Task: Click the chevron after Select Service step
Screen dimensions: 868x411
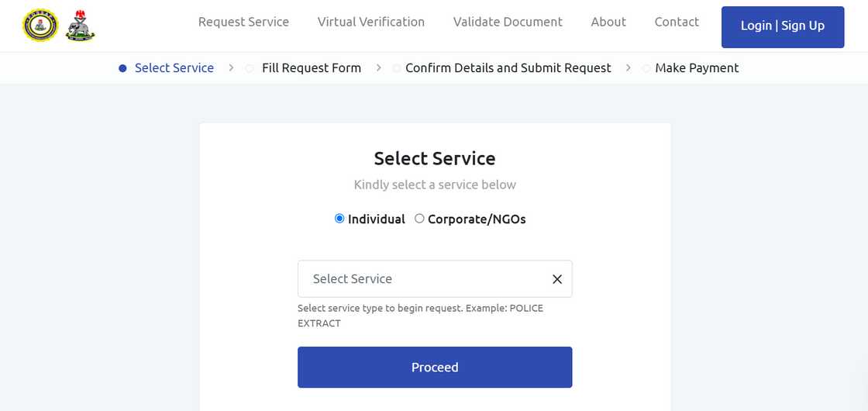Action: tap(231, 68)
